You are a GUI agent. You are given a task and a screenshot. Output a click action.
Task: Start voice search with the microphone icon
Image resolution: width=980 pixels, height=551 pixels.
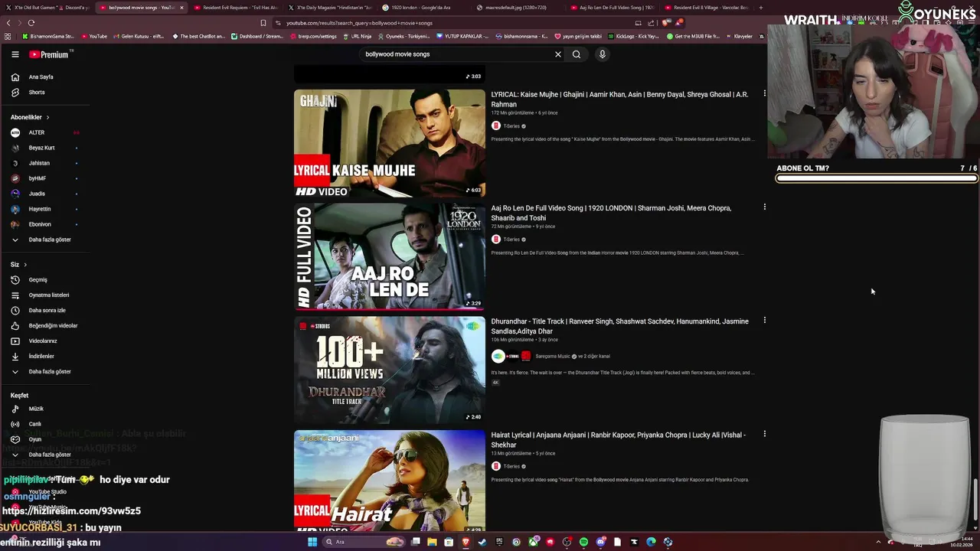click(x=603, y=54)
